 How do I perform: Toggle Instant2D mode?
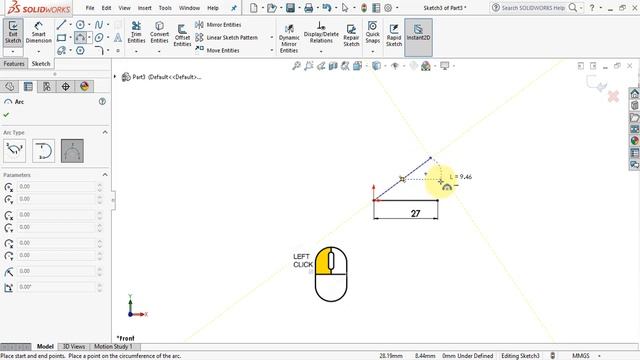coord(418,37)
